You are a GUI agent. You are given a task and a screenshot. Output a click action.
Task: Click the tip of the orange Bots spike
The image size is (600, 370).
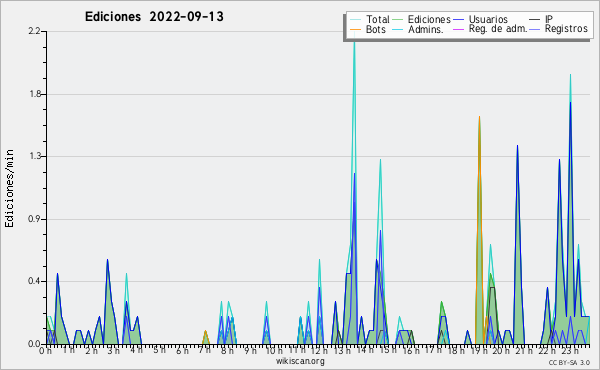pyautogui.click(x=479, y=117)
